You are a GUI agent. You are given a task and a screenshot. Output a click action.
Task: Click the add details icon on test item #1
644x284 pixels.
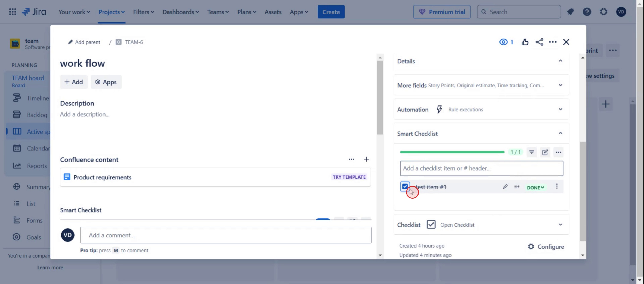(x=516, y=187)
